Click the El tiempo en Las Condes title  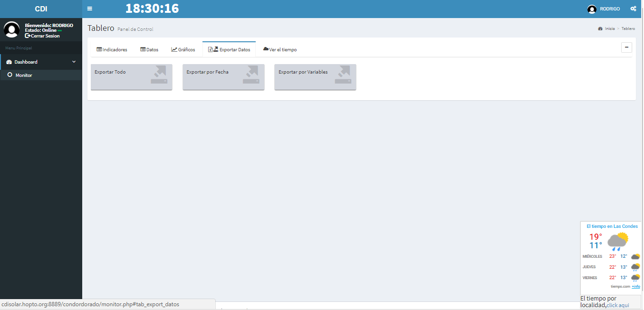click(612, 226)
